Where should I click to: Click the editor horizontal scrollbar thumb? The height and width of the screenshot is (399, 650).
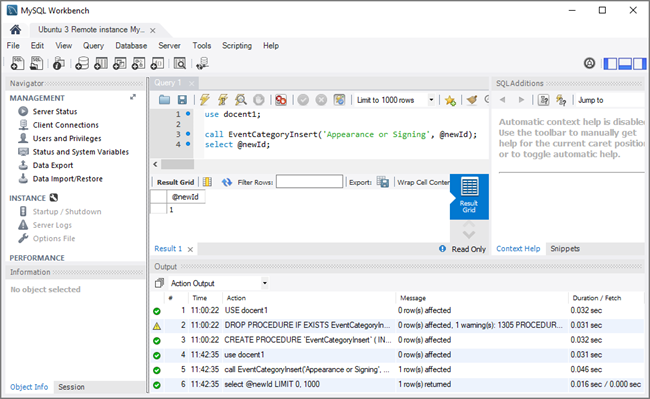[177, 164]
